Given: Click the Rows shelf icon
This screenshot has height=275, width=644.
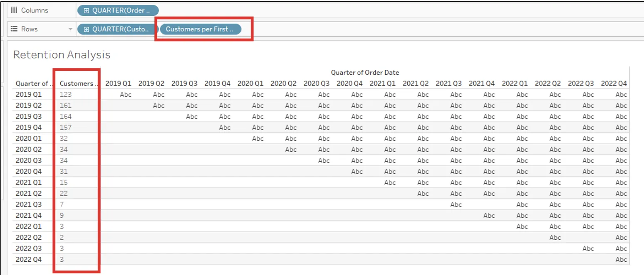Looking at the screenshot, I should click(x=15, y=29).
